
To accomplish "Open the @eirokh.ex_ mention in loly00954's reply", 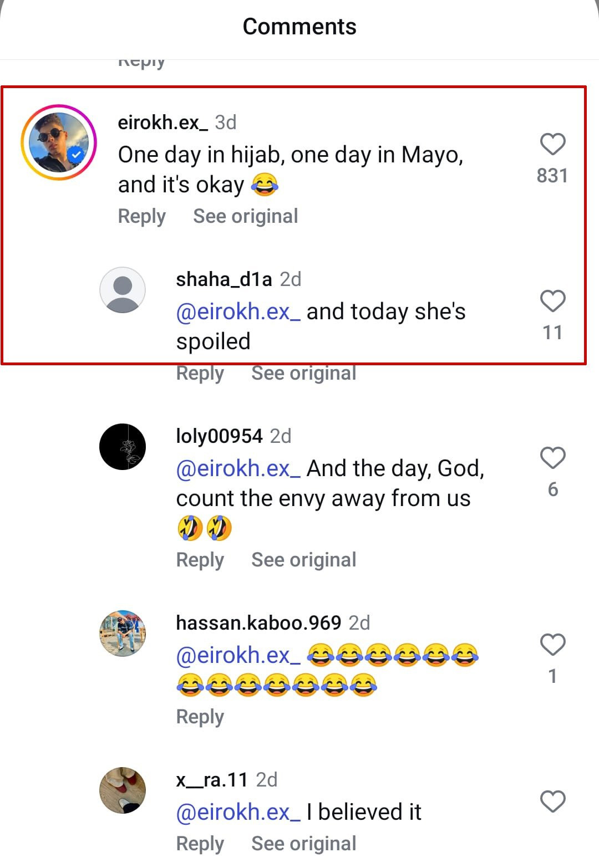I will click(x=238, y=469).
